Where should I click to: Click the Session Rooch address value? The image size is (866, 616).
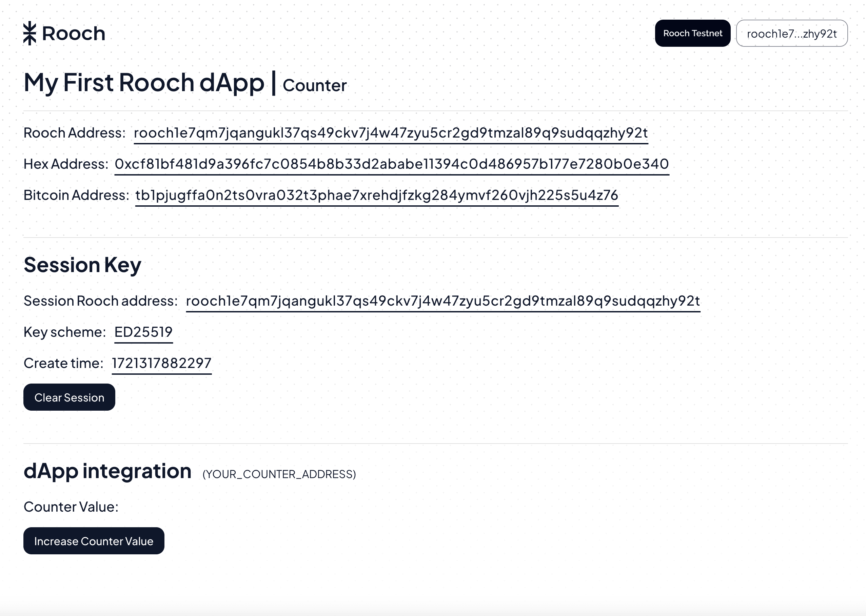tap(443, 301)
